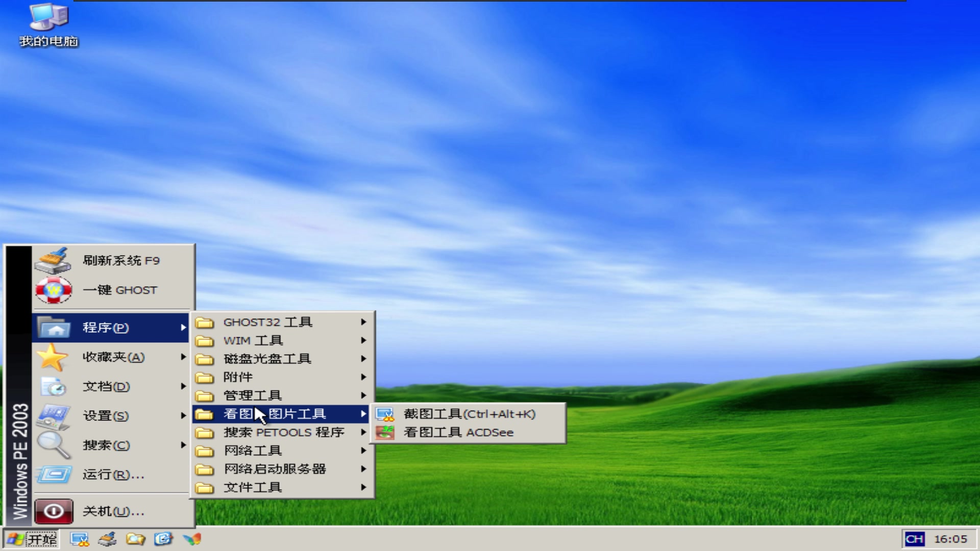Expand the 搜索(C) submenu arrow
The width and height of the screenshot is (980, 551).
pos(183,445)
